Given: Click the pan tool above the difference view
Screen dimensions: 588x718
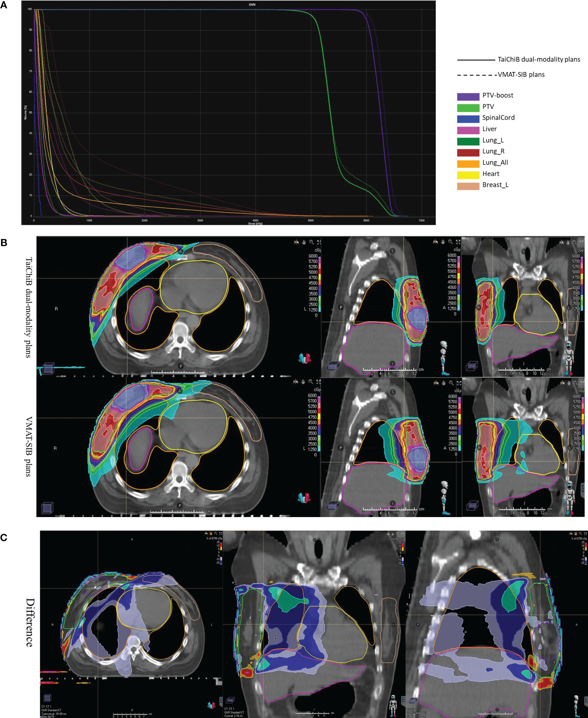Looking at the screenshot, I should tap(211, 533).
